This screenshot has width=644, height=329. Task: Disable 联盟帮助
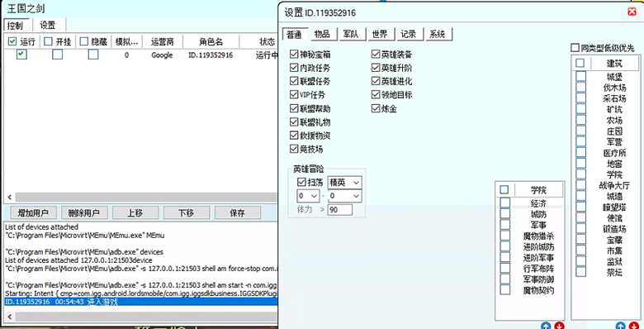(x=294, y=108)
